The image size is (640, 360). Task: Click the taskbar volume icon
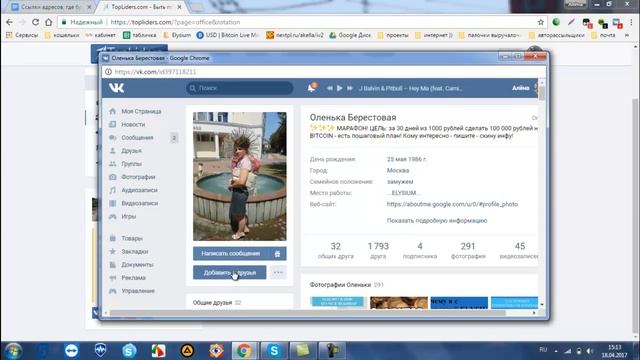(x=589, y=351)
